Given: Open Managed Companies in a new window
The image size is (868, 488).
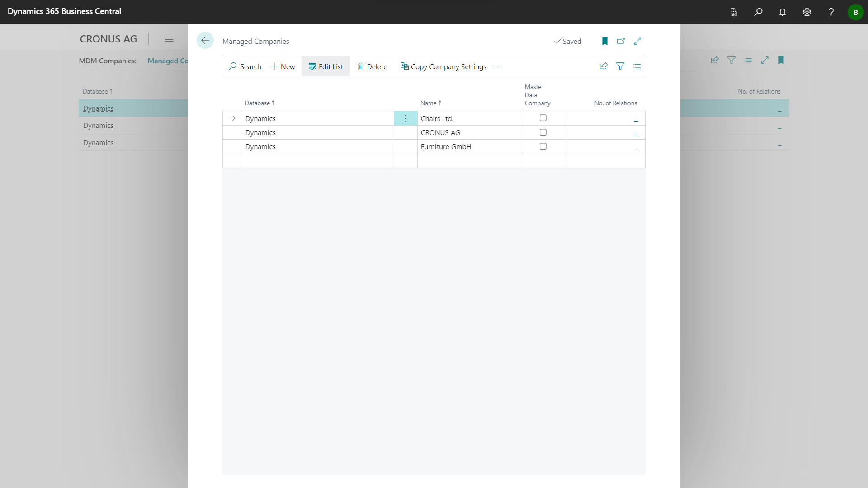Looking at the screenshot, I should pyautogui.click(x=621, y=41).
